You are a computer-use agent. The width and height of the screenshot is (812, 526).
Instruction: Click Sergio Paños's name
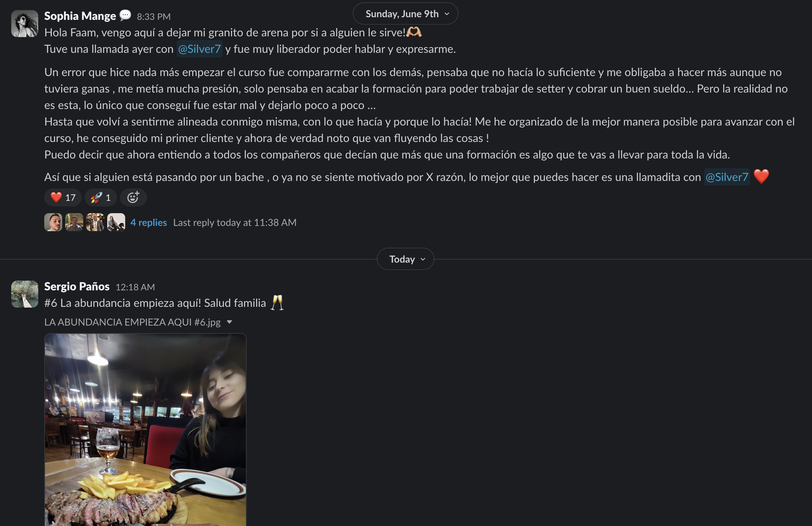(x=77, y=287)
